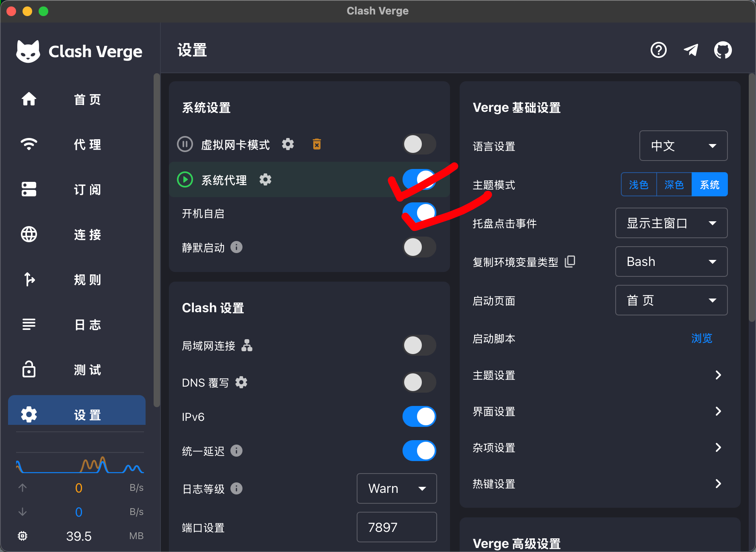
Task: Click the orange uninstall trash icon
Action: click(317, 144)
